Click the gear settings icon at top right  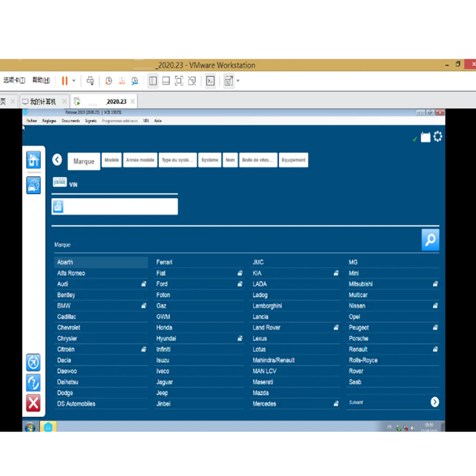coord(438,137)
